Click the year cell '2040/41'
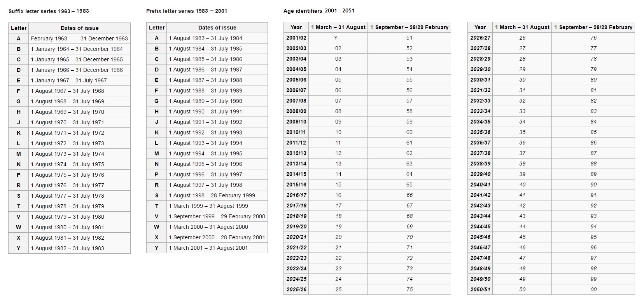The width and height of the screenshot is (644, 303). [480, 185]
